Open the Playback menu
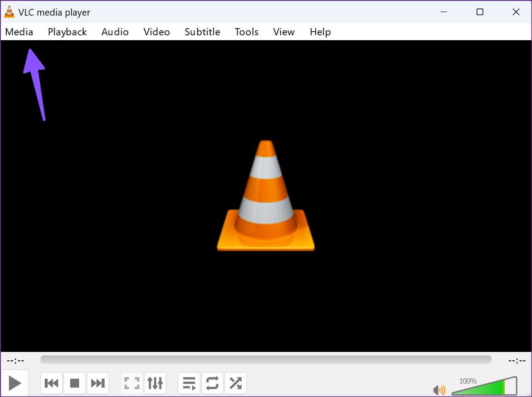This screenshot has height=397, width=532. (x=67, y=32)
